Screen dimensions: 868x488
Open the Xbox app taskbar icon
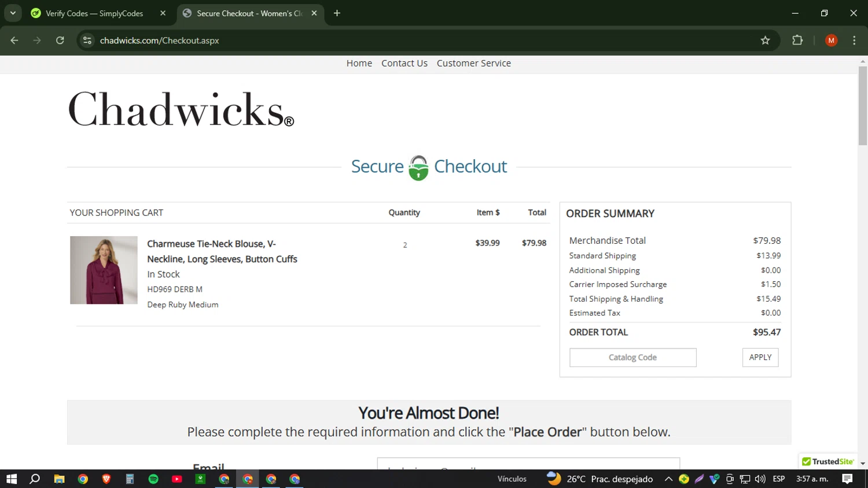200,479
